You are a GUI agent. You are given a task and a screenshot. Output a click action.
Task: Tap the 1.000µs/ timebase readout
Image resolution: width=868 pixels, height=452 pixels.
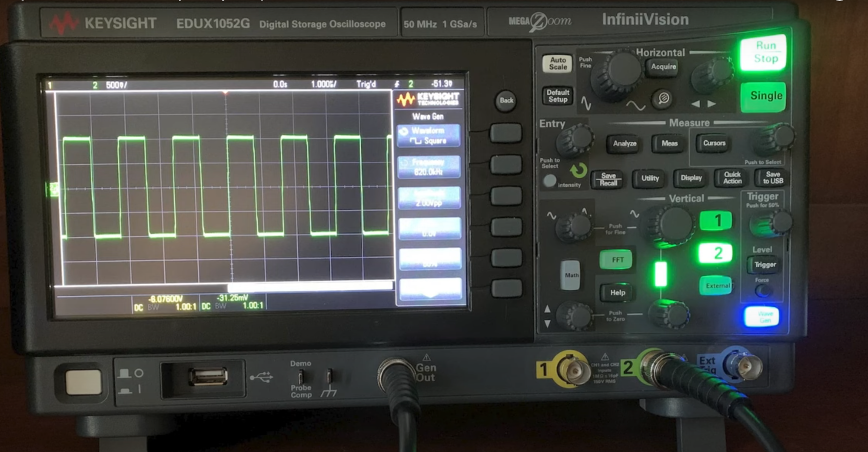pyautogui.click(x=323, y=84)
